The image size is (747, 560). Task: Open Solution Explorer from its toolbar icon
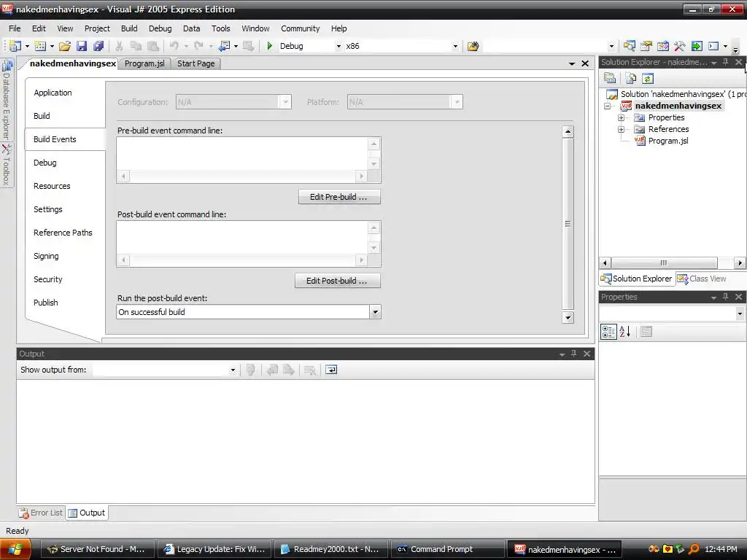[630, 46]
